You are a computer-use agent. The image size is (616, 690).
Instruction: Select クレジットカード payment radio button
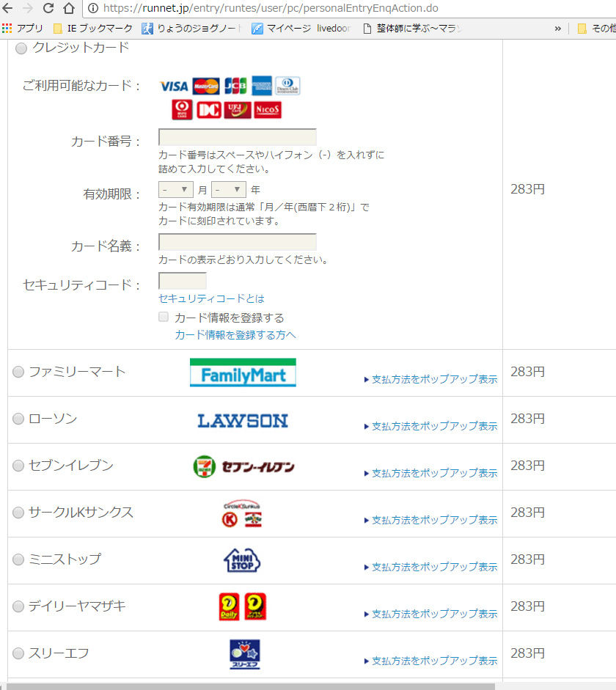(21, 48)
